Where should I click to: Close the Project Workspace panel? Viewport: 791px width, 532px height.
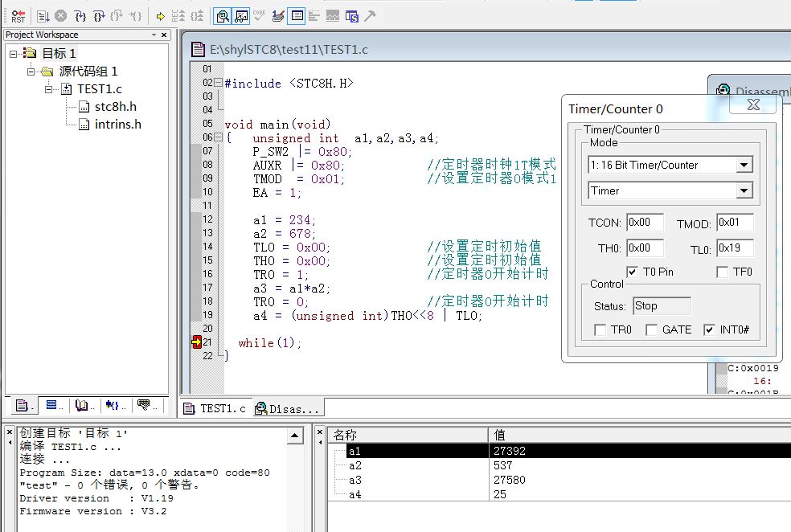pos(164,35)
